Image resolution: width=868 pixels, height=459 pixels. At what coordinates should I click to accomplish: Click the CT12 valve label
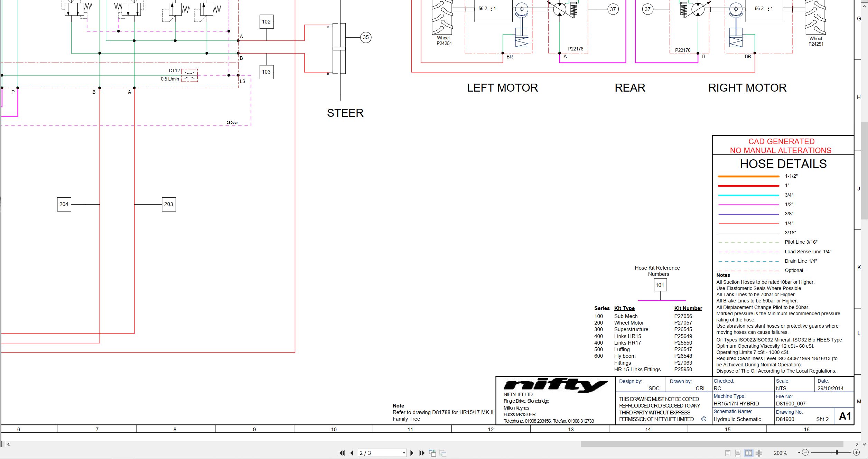[x=174, y=71]
